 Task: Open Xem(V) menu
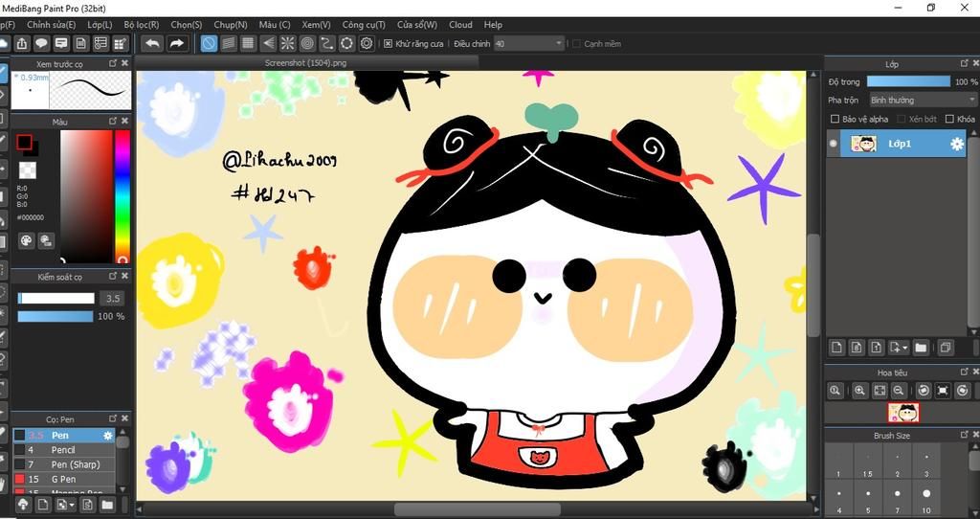click(316, 25)
